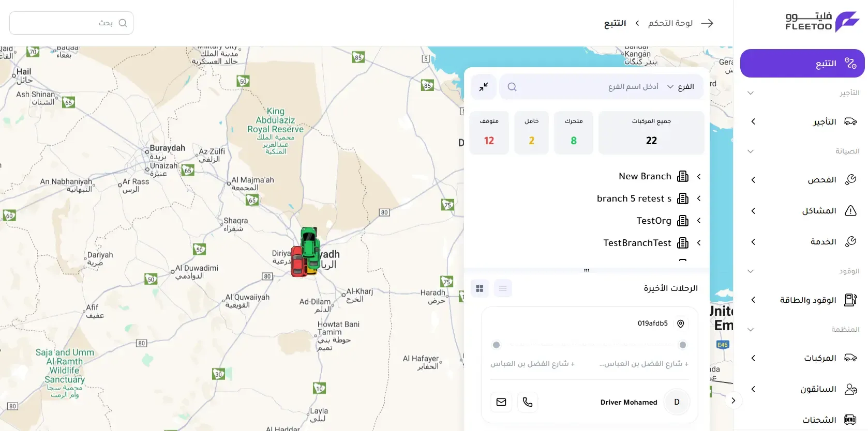Click the trip ID 019afdb5 text
Image resolution: width=868 pixels, height=431 pixels.
(x=653, y=324)
